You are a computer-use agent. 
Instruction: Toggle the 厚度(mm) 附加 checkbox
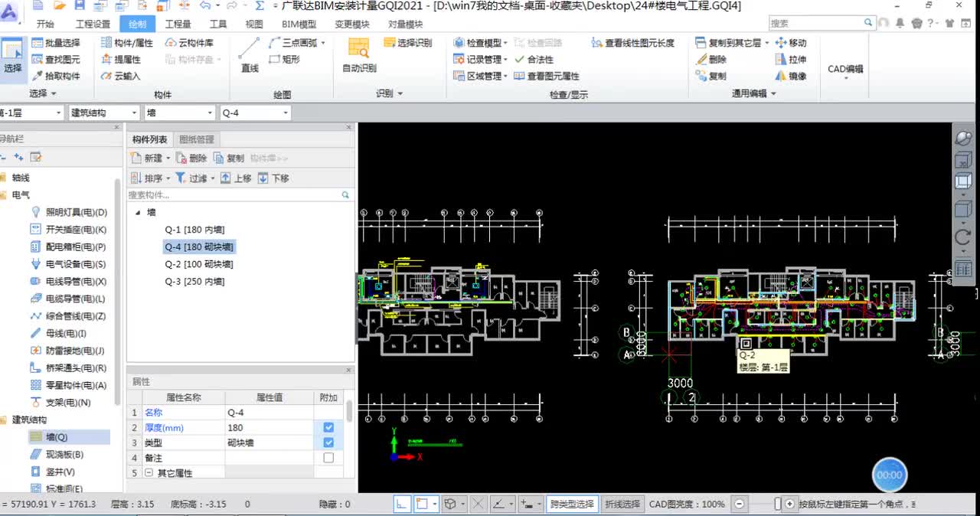pos(328,428)
